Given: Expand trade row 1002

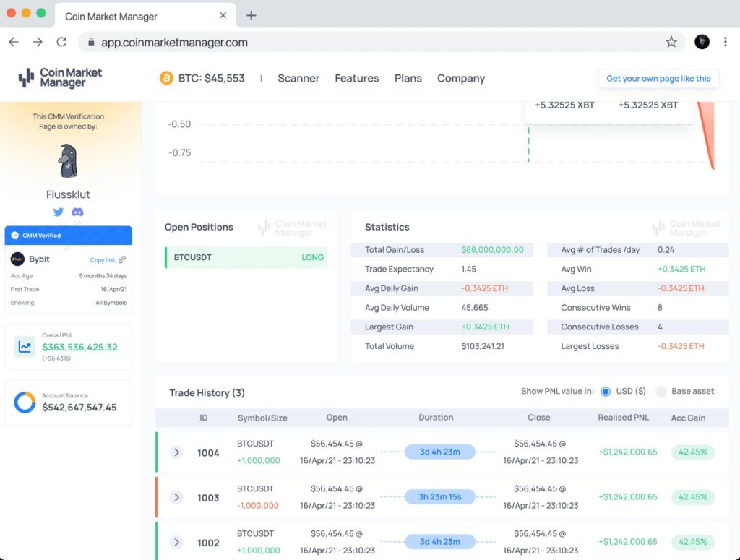Looking at the screenshot, I should click(x=176, y=542).
